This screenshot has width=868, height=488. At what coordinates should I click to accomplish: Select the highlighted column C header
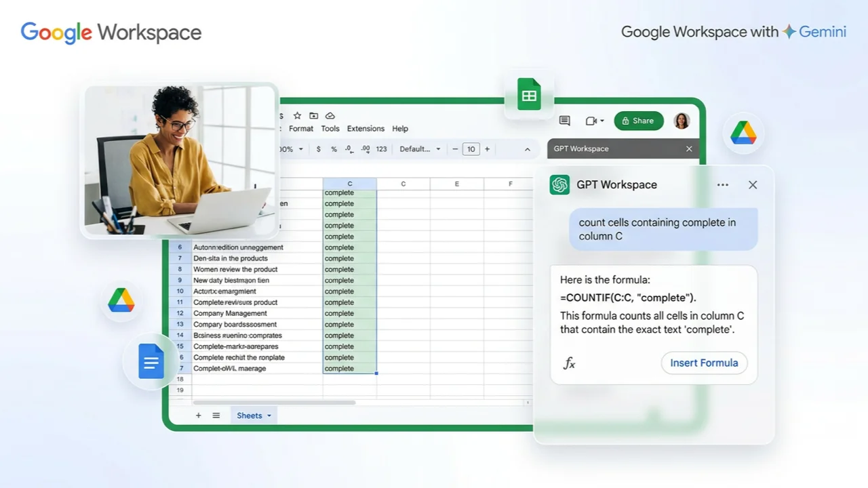click(x=349, y=184)
